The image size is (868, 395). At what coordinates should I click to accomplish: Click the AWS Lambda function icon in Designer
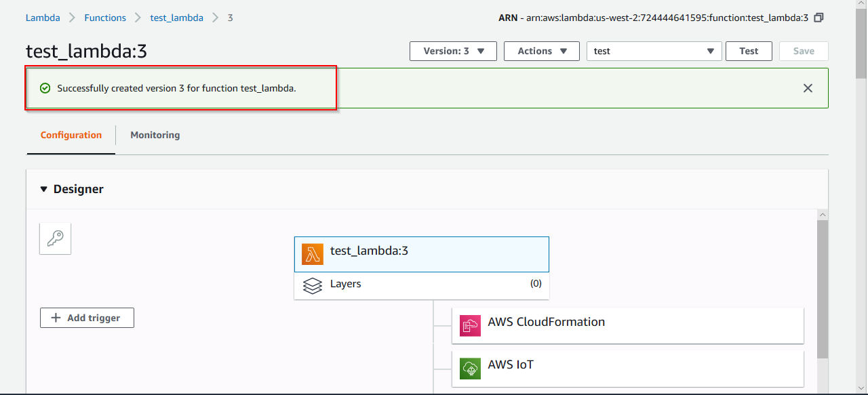[313, 254]
